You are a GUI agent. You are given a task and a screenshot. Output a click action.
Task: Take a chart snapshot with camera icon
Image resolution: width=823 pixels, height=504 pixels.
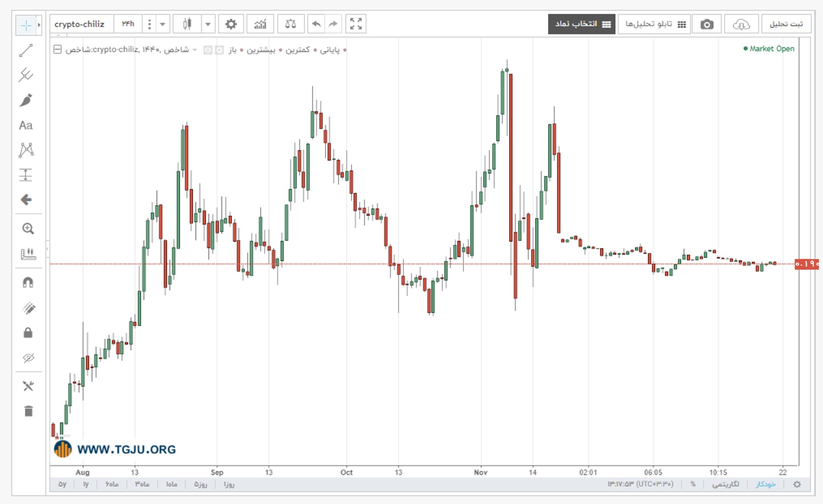click(707, 24)
